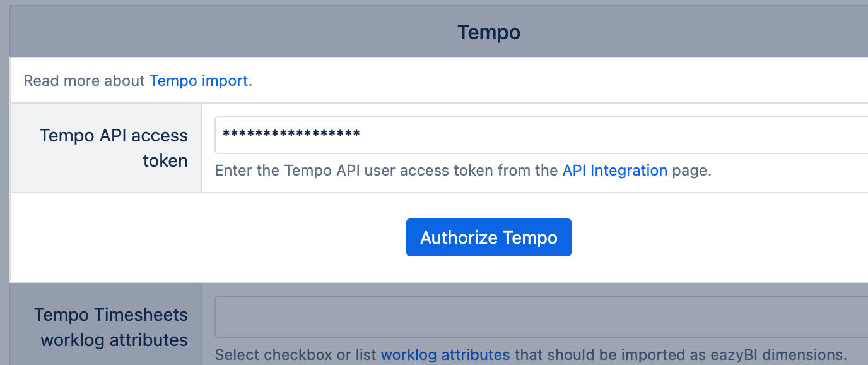
Task: Click the masked asterisks token value
Action: coord(291,134)
